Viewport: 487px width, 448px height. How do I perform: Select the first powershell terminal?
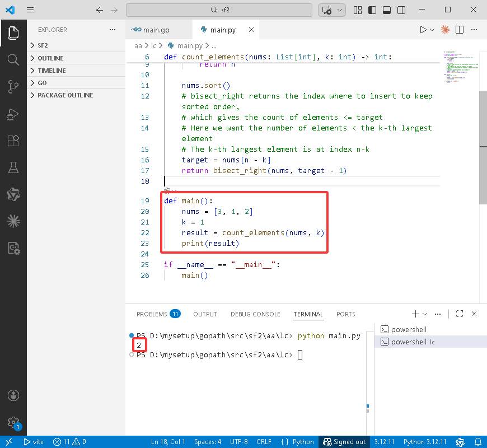point(430,329)
